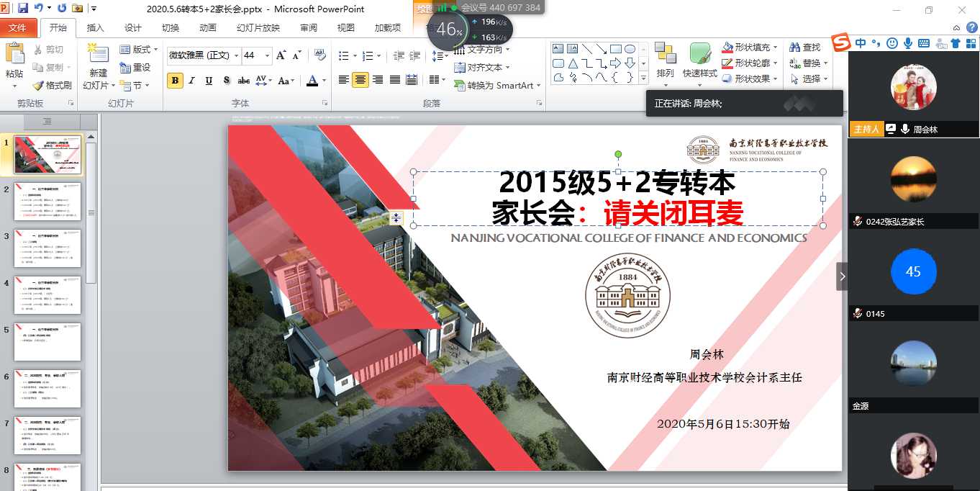
Task: Pick the Isosceles Triangle shape
Action: coord(573,63)
